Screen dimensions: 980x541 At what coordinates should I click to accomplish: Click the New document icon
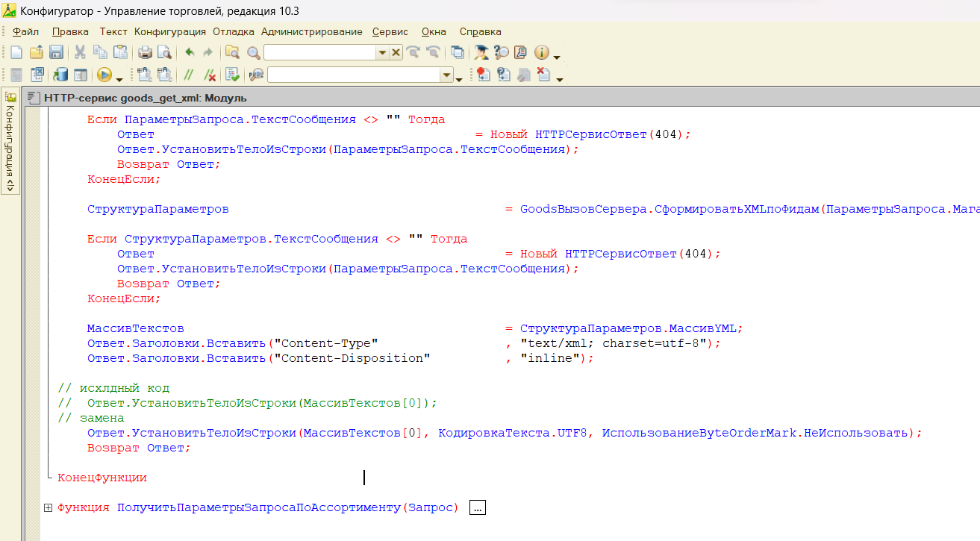coord(16,52)
